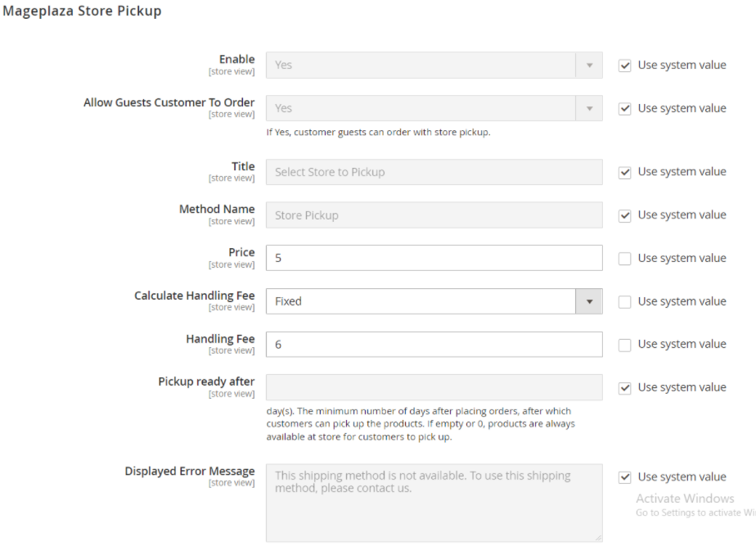
Task: Focus the Handling Fee input field
Action: [434, 345]
